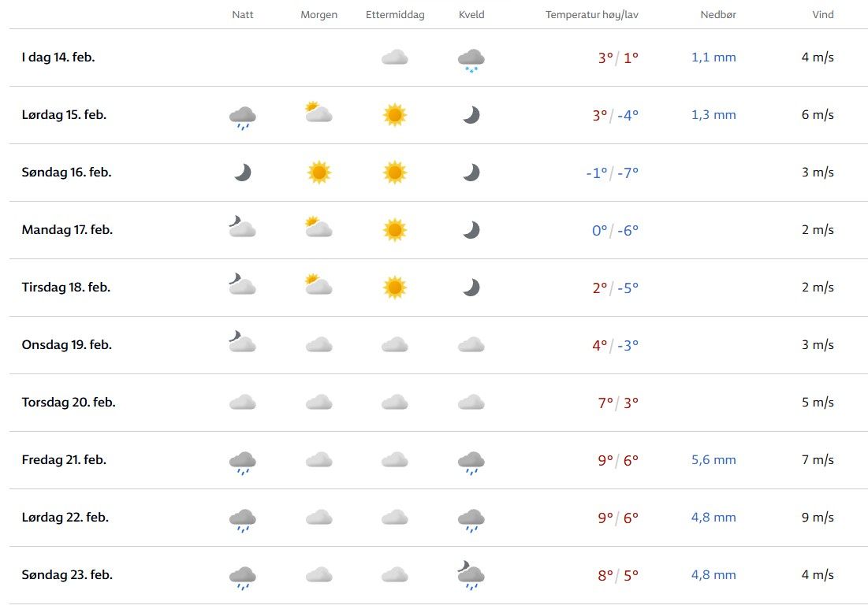Click the cloud icon for Torsdag 20. feb. afternoon
Screen dimensions: 868x609
click(x=395, y=403)
